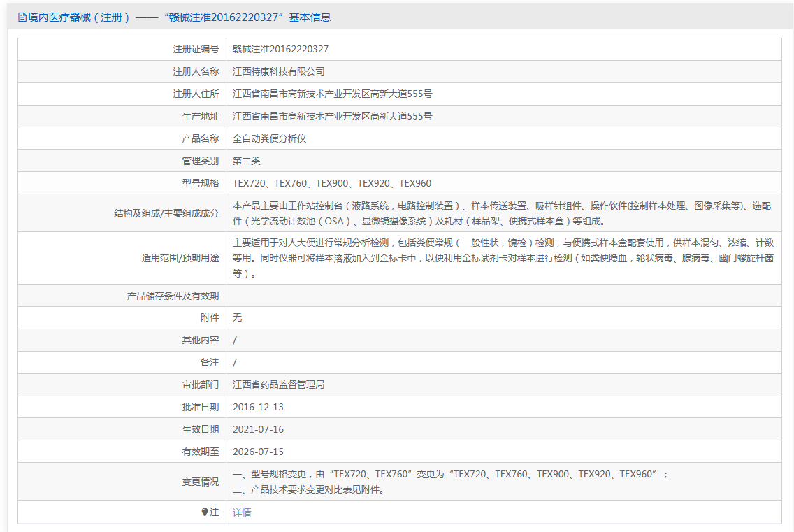Click the 产品储存条件及有效期 label
The width and height of the screenshot is (794, 532).
(x=173, y=296)
